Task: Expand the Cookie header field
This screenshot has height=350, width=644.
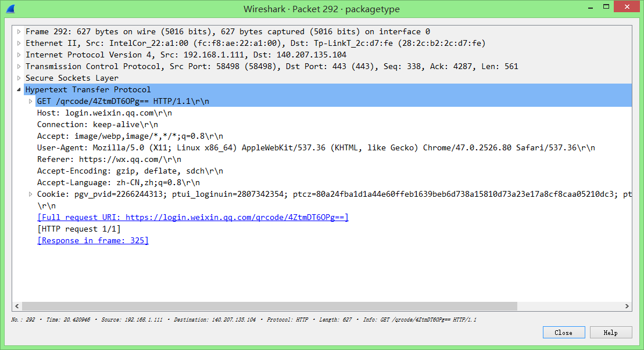Action: click(x=30, y=194)
